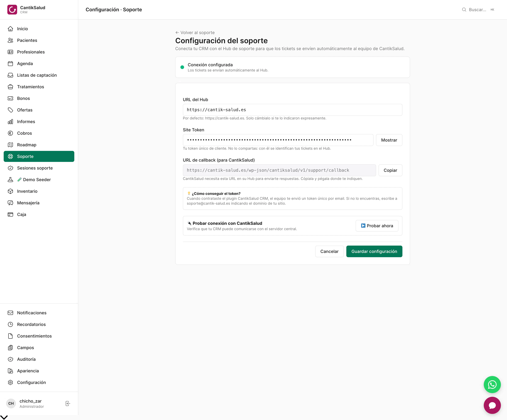Click the CH user avatar
Image resolution: width=507 pixels, height=420 pixels.
point(11,403)
